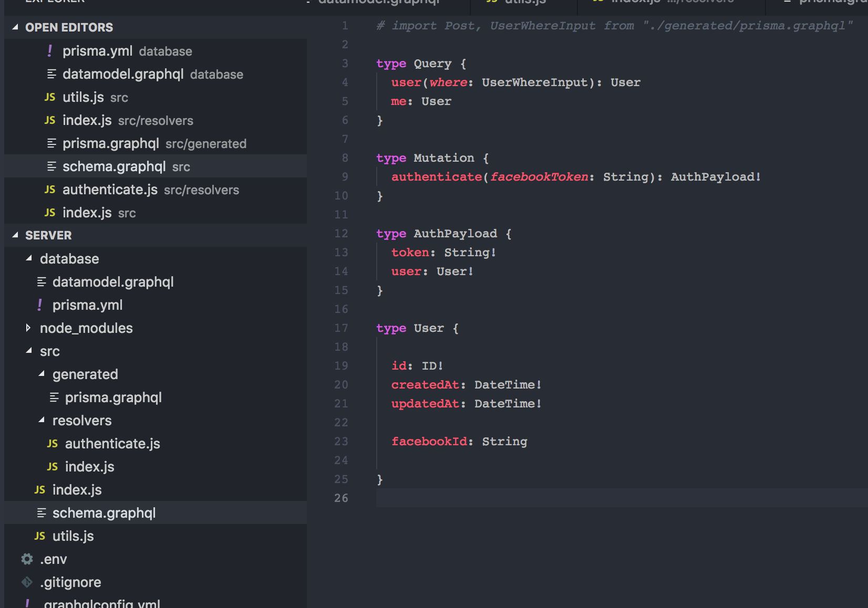The width and height of the screenshot is (868, 608).
Task: Click the JS icon of utils.js in the tree
Action: [40, 536]
